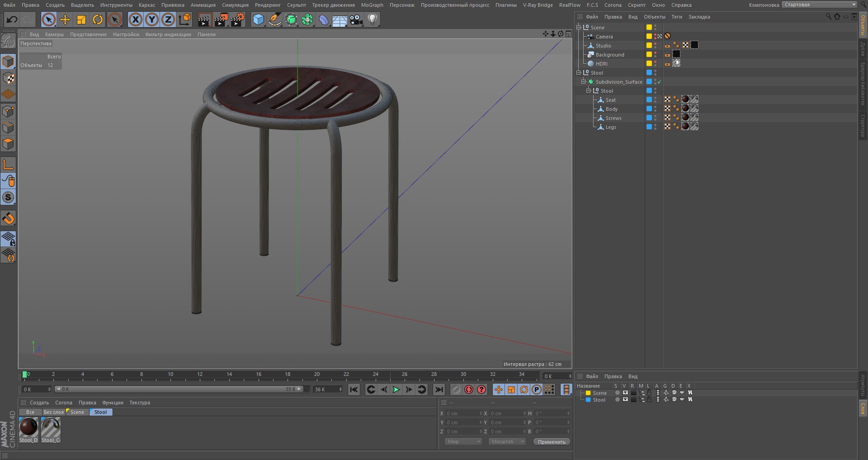
Task: Collapse the Scene group in Object Manager
Action: point(578,27)
